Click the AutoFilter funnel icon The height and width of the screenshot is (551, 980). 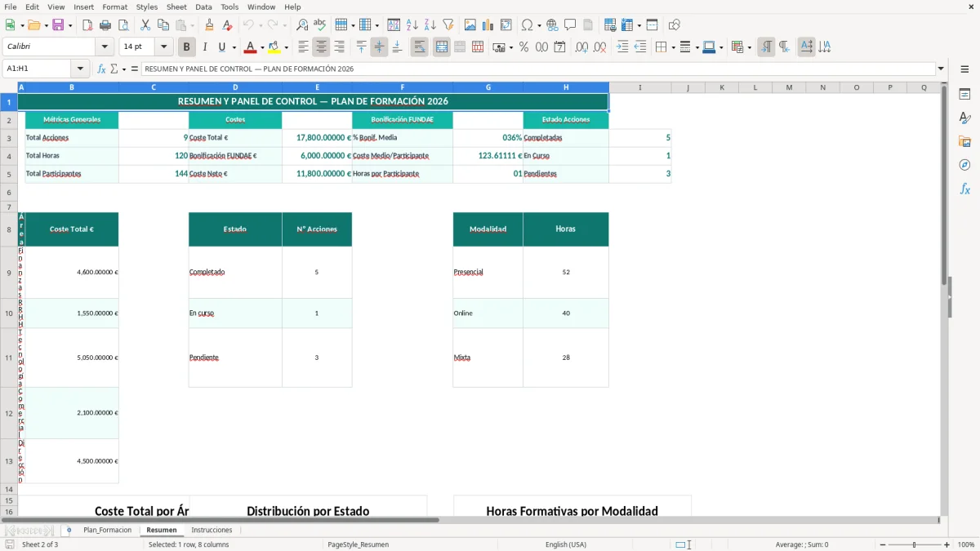click(448, 25)
